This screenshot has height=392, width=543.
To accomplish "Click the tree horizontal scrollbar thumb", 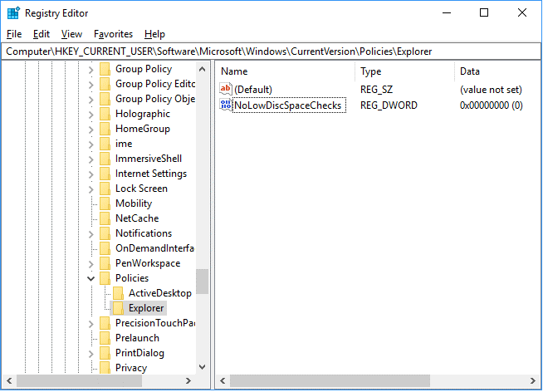I will [x=80, y=381].
